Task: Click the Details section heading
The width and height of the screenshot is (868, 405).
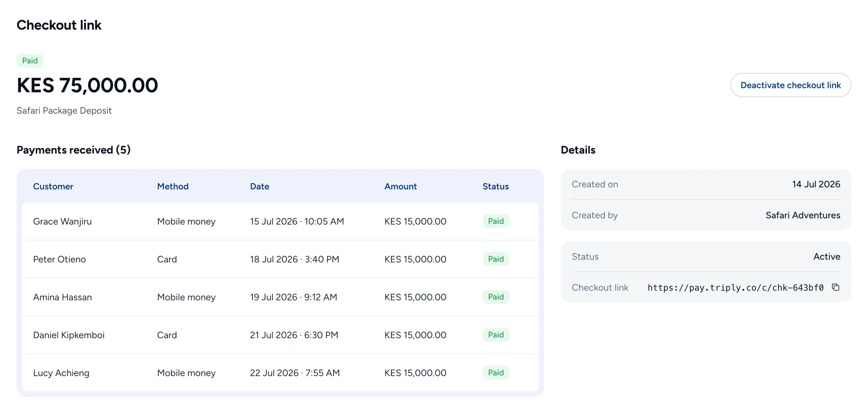Action: pyautogui.click(x=578, y=150)
